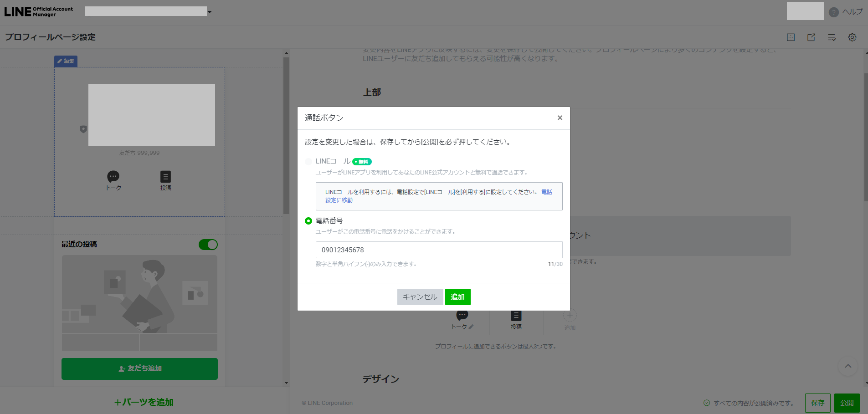Open the settings gear icon
868x414 pixels.
coord(852,37)
